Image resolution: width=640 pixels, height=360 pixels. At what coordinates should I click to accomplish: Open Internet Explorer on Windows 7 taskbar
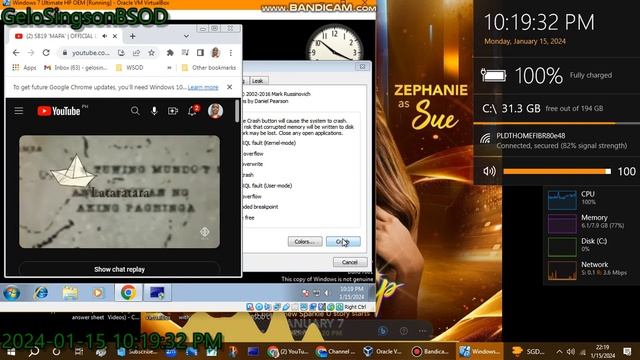(x=41, y=293)
